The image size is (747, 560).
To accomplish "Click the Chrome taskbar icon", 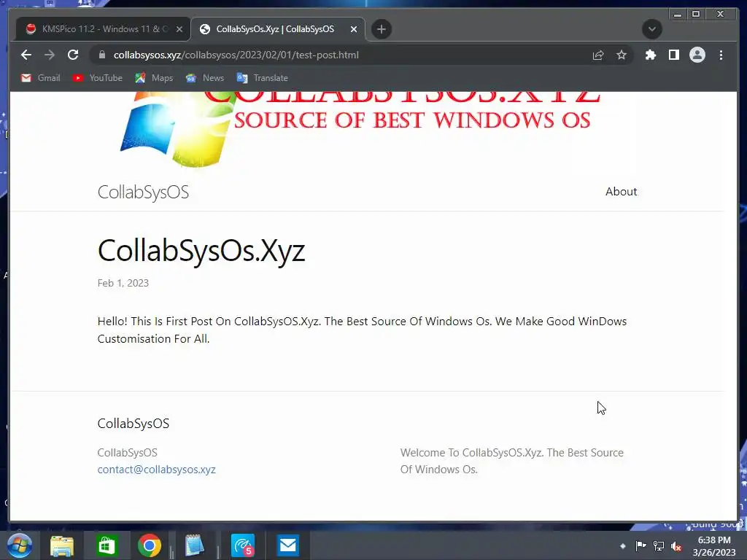I will coord(150,545).
